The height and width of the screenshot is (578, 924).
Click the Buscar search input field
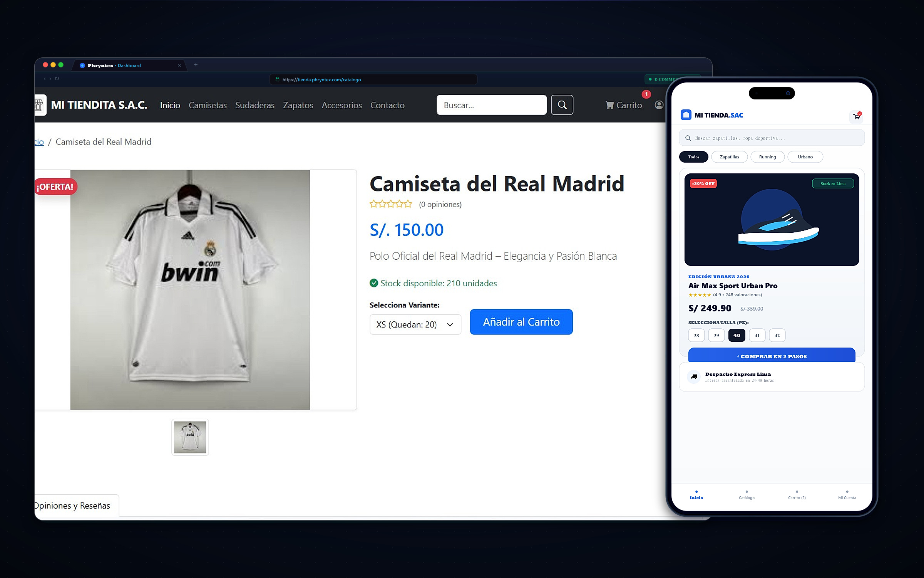491,105
